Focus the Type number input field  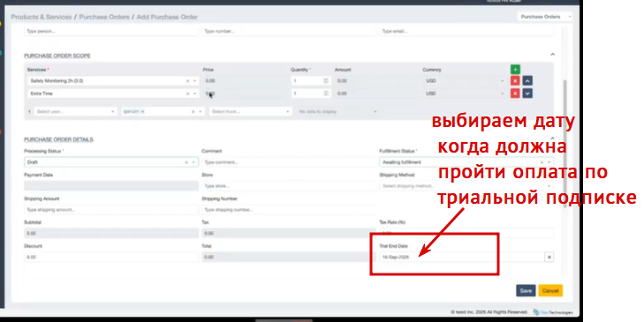[289, 31]
